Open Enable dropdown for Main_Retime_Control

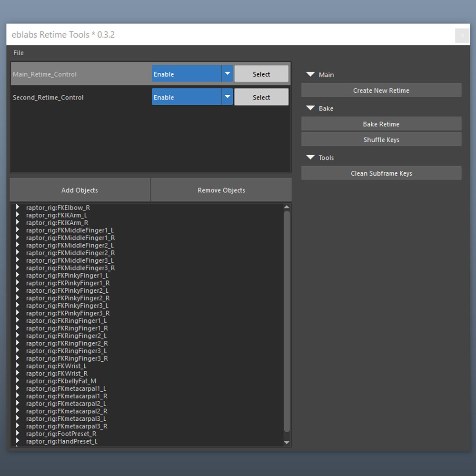click(x=192, y=74)
